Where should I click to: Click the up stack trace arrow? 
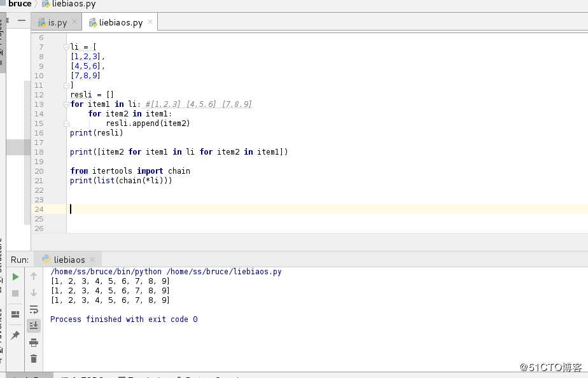click(34, 276)
